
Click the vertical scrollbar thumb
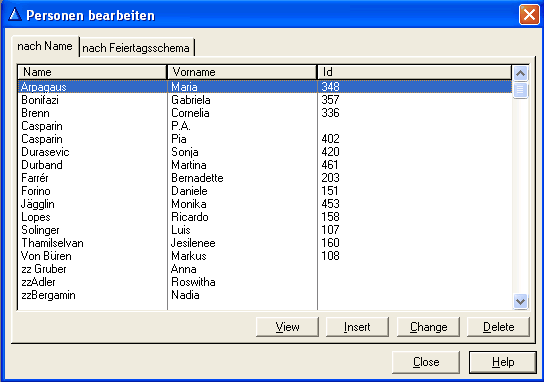[x=520, y=90]
